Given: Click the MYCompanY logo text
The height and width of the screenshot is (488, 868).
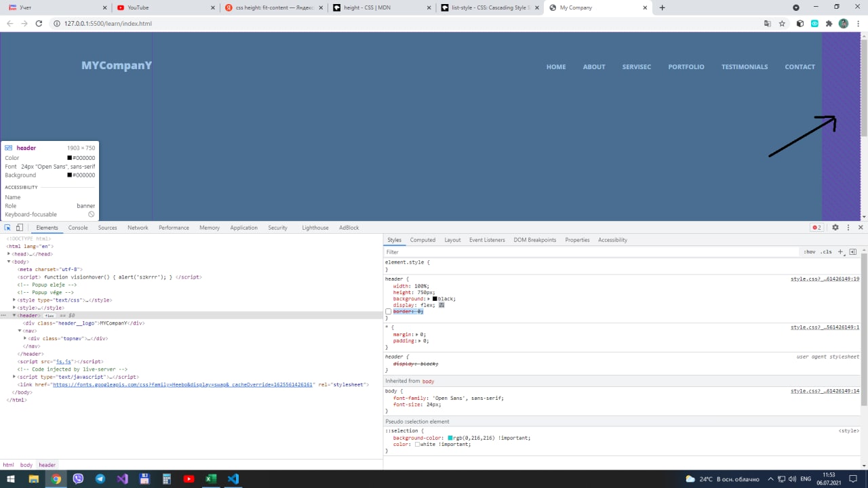Looking at the screenshot, I should [117, 66].
